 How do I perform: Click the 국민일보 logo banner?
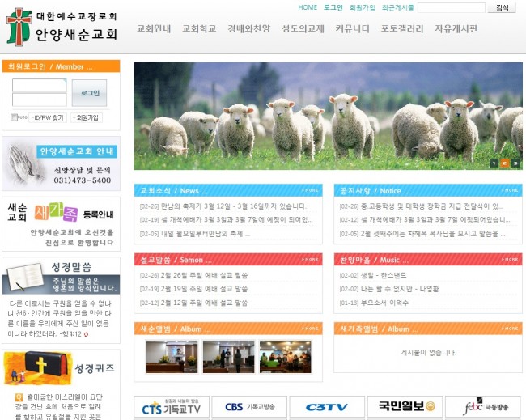405,406
